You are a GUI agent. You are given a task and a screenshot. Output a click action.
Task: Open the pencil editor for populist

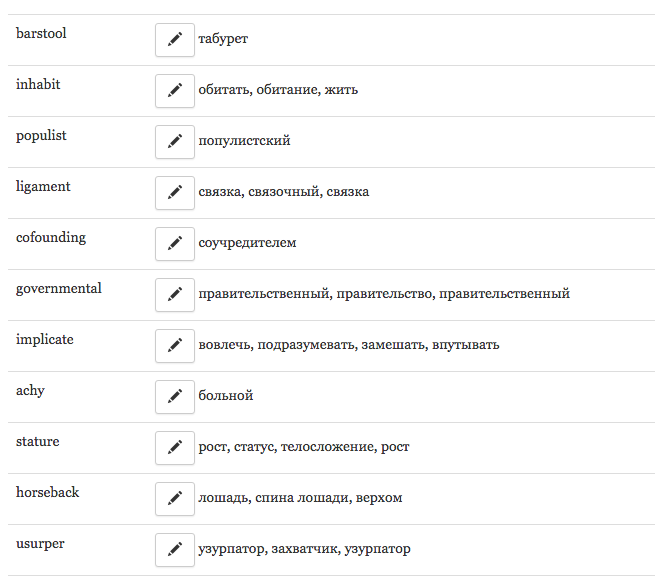pyautogui.click(x=175, y=141)
